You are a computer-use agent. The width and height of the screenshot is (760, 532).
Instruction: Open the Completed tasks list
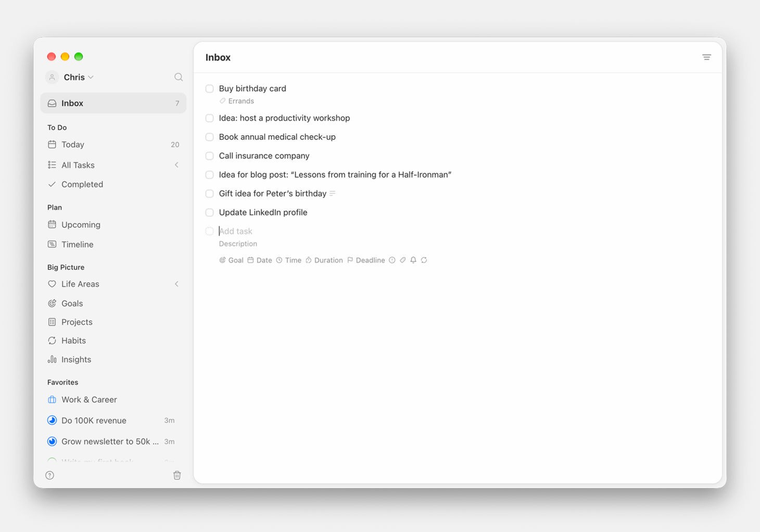point(113,184)
